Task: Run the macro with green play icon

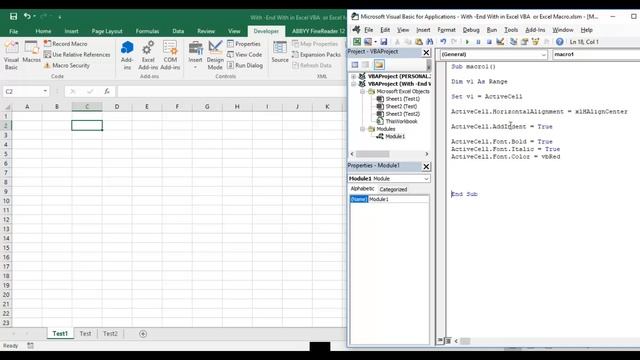Action: click(x=467, y=42)
